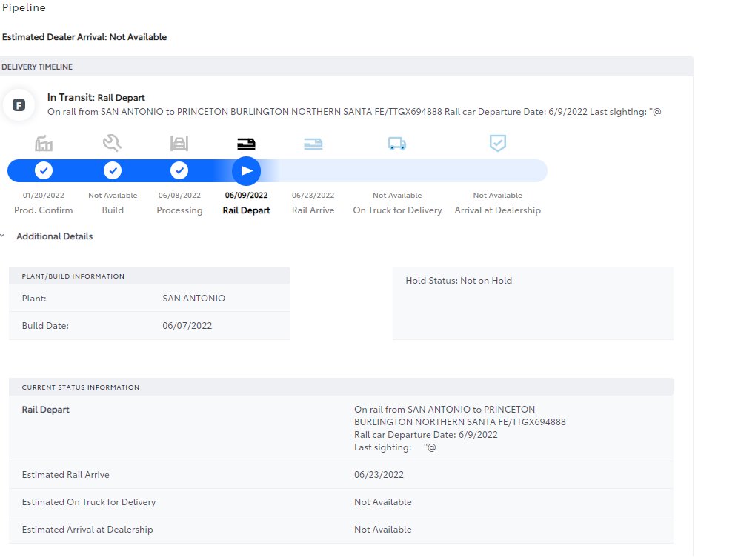The image size is (738, 560).
Task: Click the Build stage checkmark on progress bar
Action: pyautogui.click(x=113, y=170)
